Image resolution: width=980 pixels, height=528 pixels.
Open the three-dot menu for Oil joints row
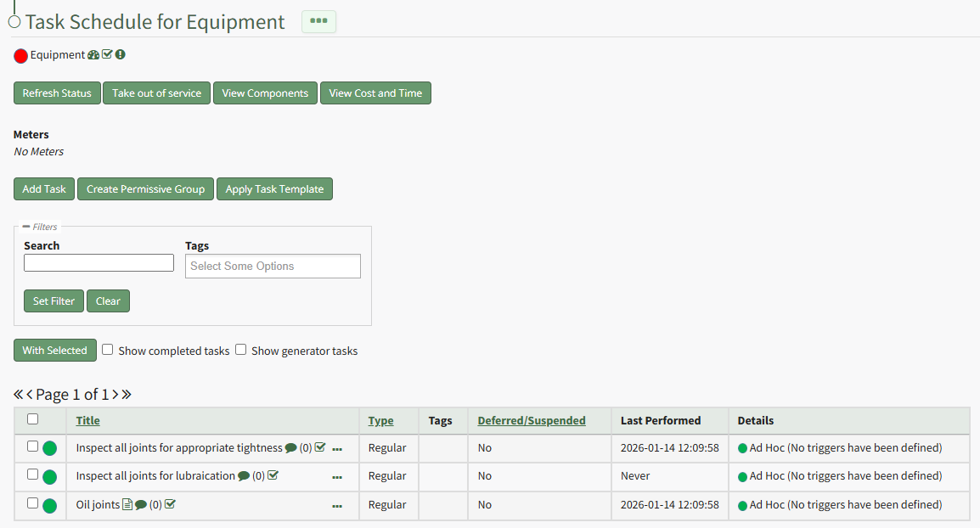click(337, 506)
